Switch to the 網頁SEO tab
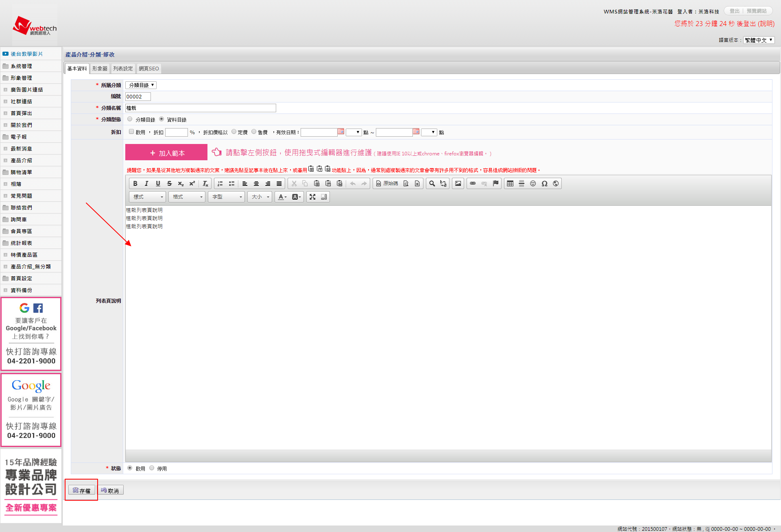The height and width of the screenshot is (532, 781). [148, 68]
